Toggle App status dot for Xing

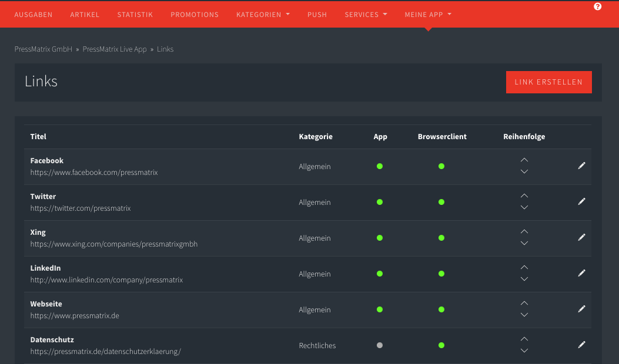pyautogui.click(x=380, y=238)
